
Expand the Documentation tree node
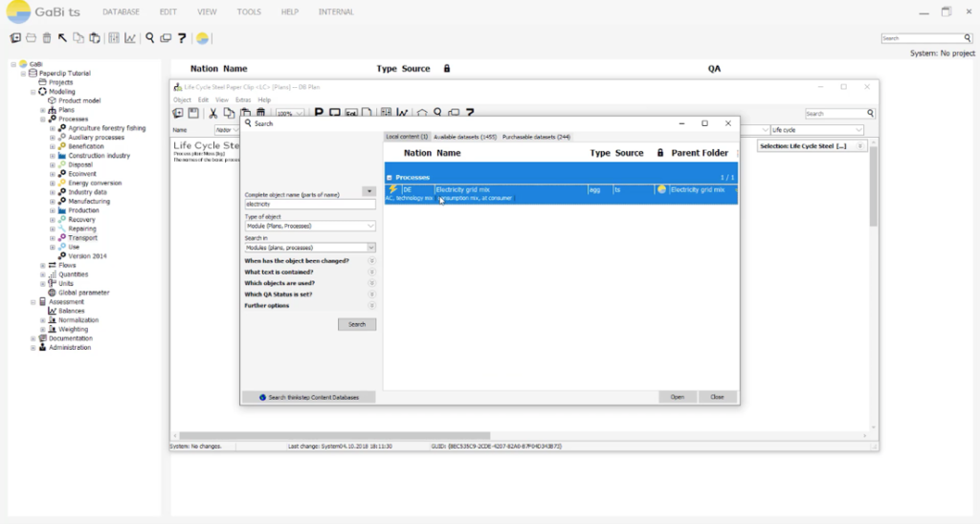tap(33, 338)
